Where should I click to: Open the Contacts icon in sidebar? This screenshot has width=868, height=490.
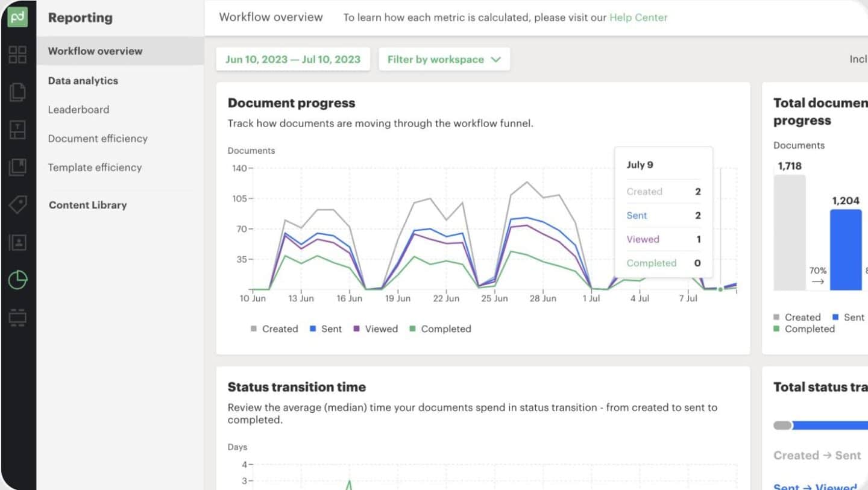click(18, 241)
